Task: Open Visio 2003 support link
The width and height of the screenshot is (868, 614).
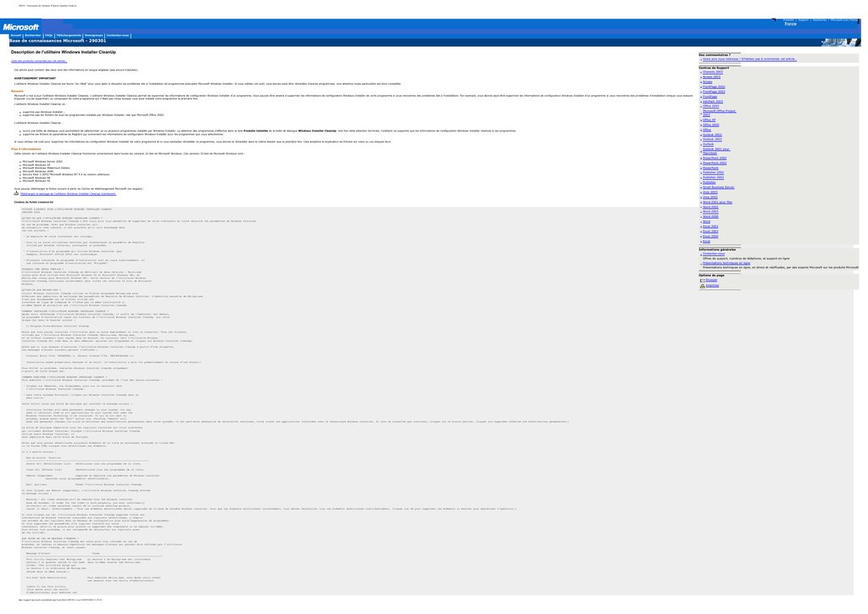Action: tap(710, 193)
